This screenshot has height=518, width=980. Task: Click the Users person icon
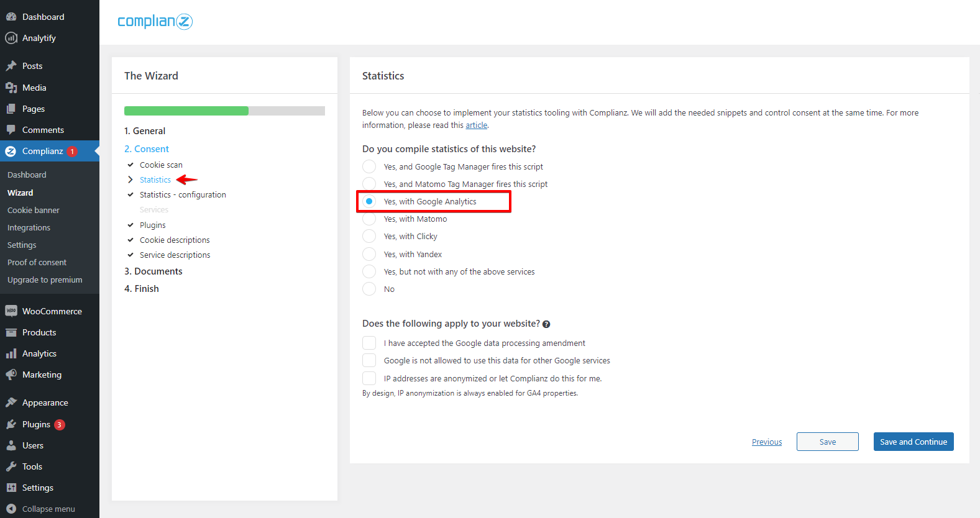11,445
